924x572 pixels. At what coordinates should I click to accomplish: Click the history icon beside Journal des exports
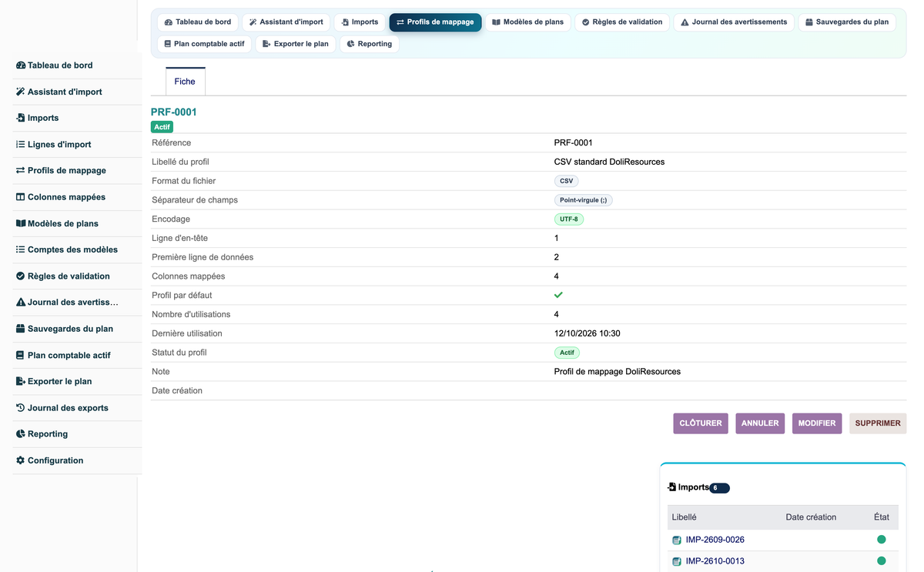point(21,407)
